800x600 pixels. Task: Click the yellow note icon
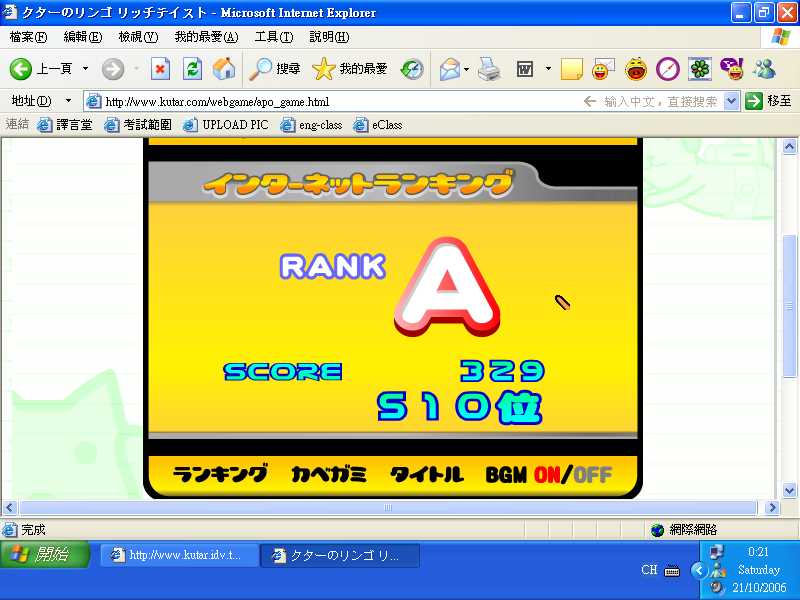(x=571, y=69)
